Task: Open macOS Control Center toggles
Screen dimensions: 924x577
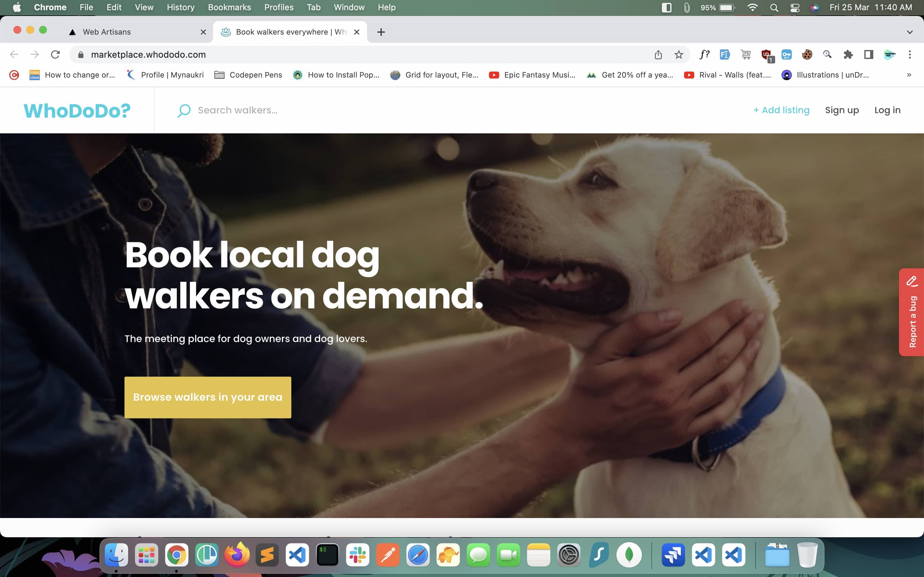Action: pyautogui.click(x=795, y=8)
